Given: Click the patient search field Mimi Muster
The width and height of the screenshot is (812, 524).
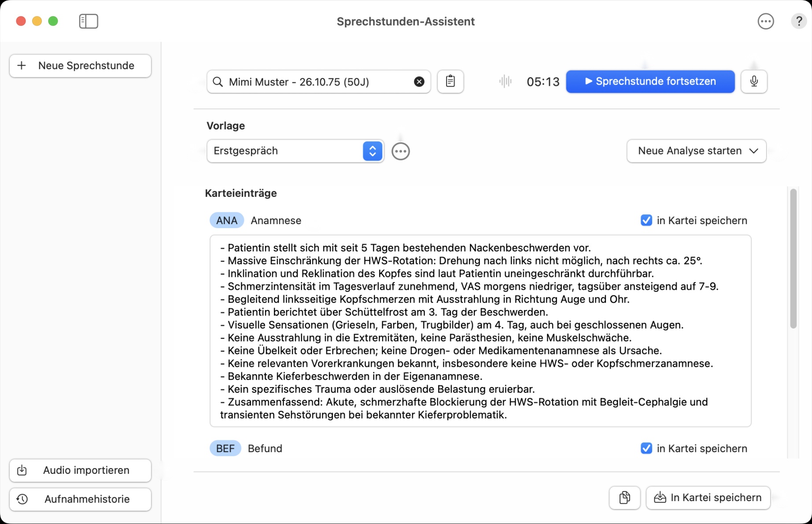Looking at the screenshot, I should coord(318,81).
